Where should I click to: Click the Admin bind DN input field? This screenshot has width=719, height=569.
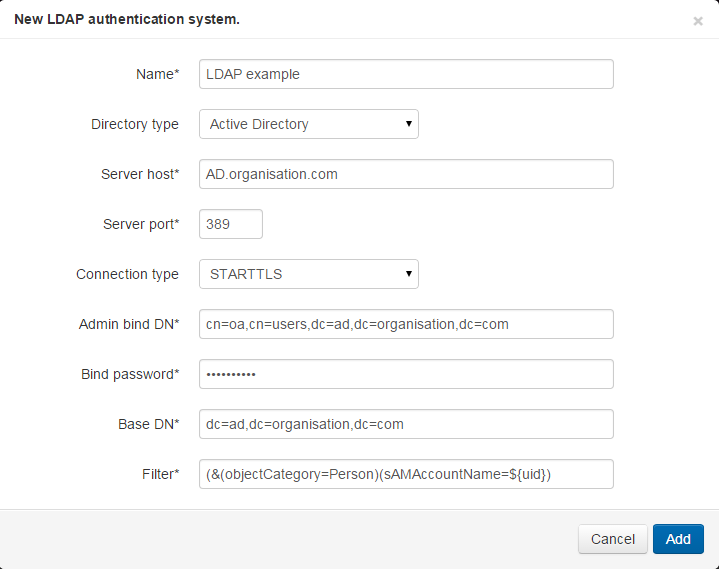(406, 324)
